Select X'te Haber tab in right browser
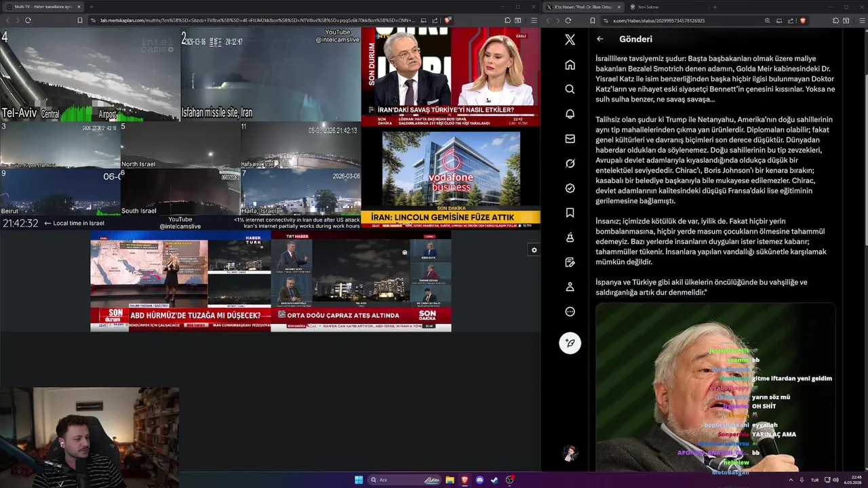868x488 pixels. pyautogui.click(x=584, y=7)
